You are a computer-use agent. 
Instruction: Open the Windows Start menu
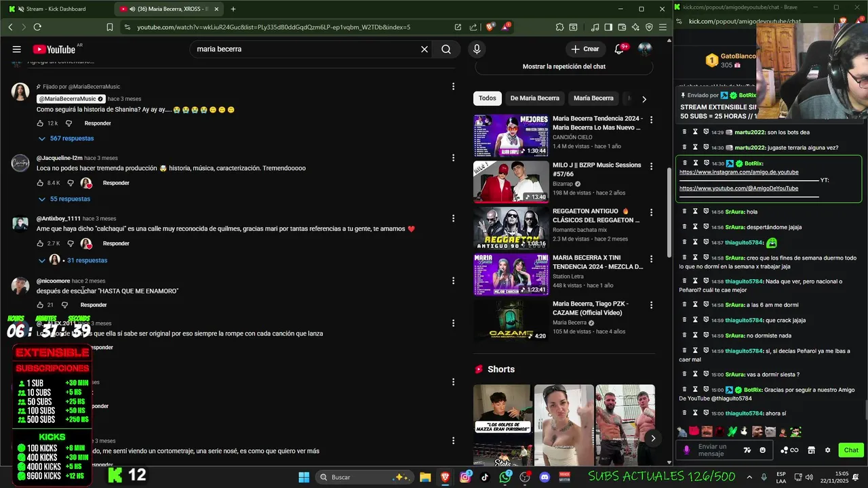(x=303, y=477)
